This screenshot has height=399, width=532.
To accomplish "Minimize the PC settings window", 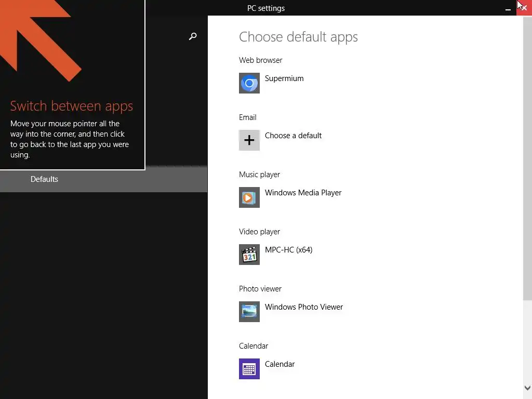I will (x=508, y=9).
